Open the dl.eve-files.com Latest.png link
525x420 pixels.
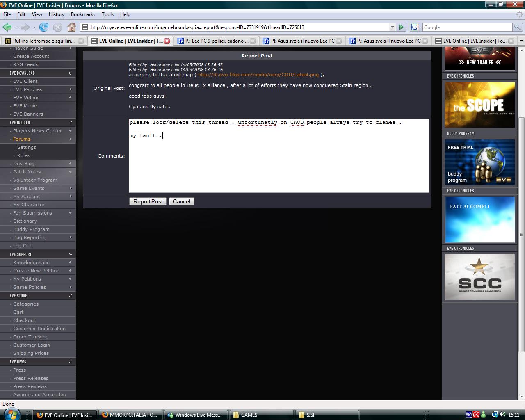[258, 75]
